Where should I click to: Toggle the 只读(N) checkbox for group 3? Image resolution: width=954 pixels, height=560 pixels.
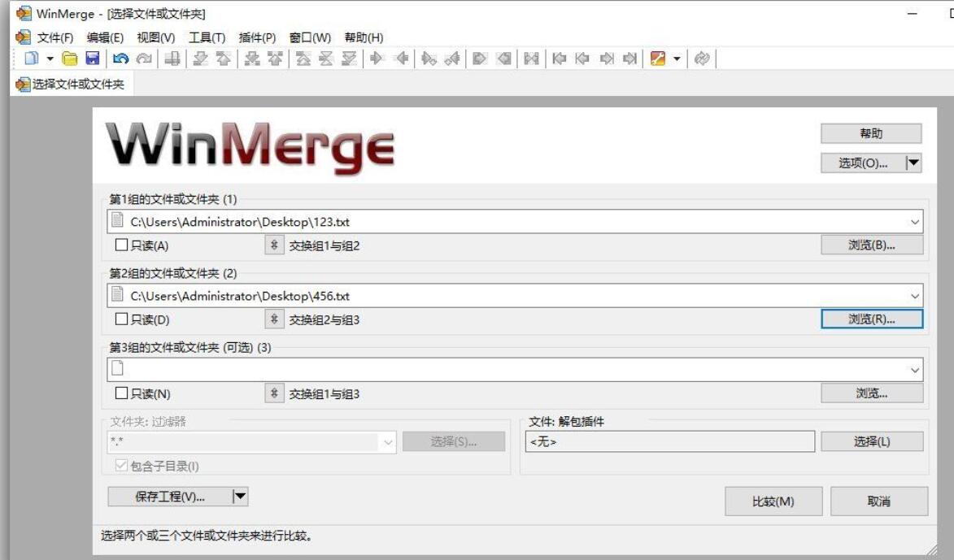(x=121, y=393)
